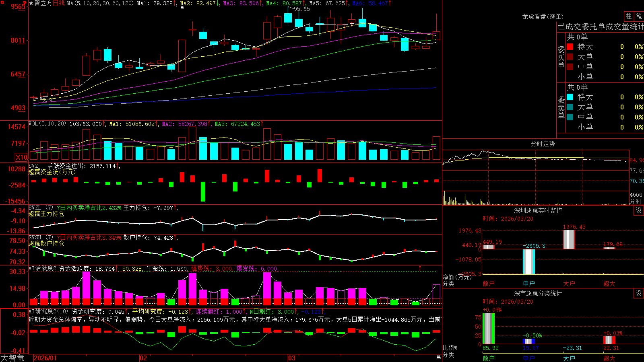
Task: Click MA4: 80.587 value
Action: point(284,3)
